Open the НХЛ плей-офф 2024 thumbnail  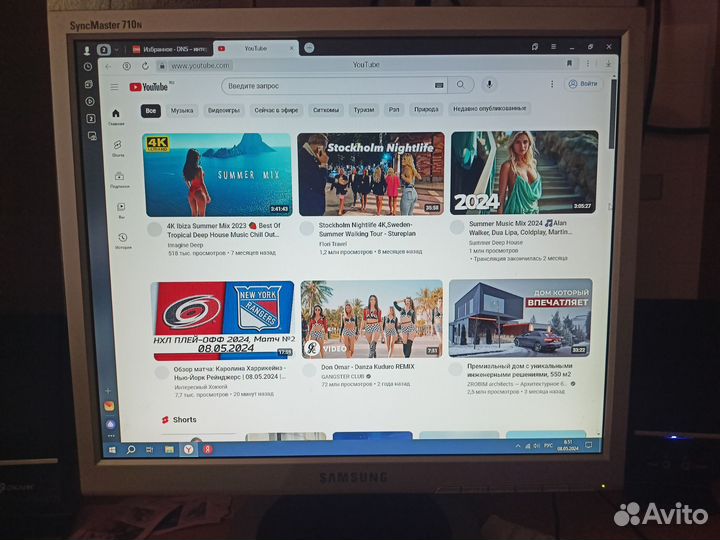[x=223, y=321]
